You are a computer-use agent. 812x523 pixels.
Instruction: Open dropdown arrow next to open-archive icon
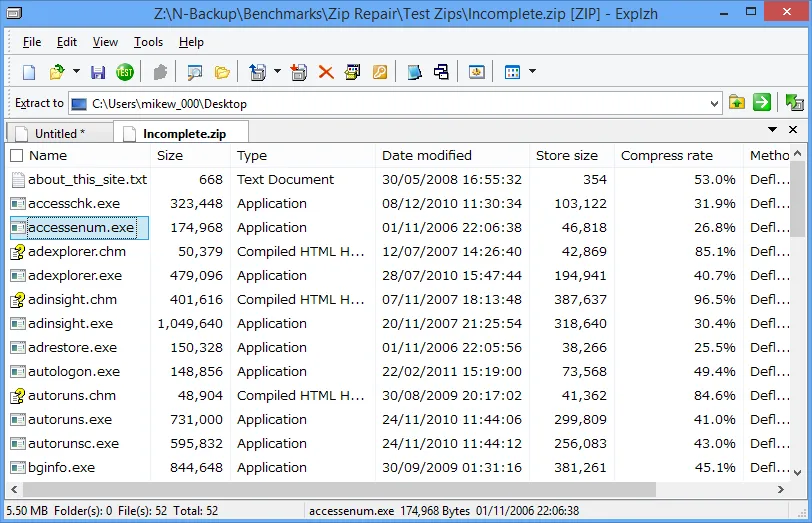click(76, 71)
